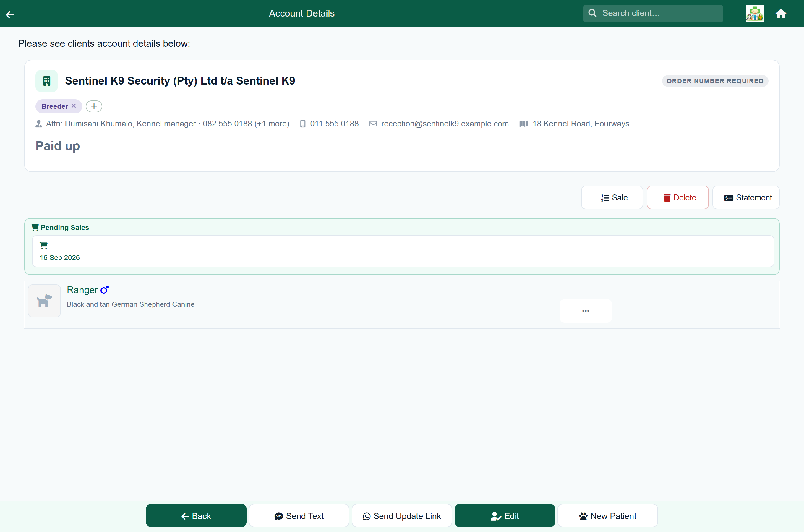The image size is (804, 532).
Task: Remove the Breeder tag
Action: click(x=74, y=106)
